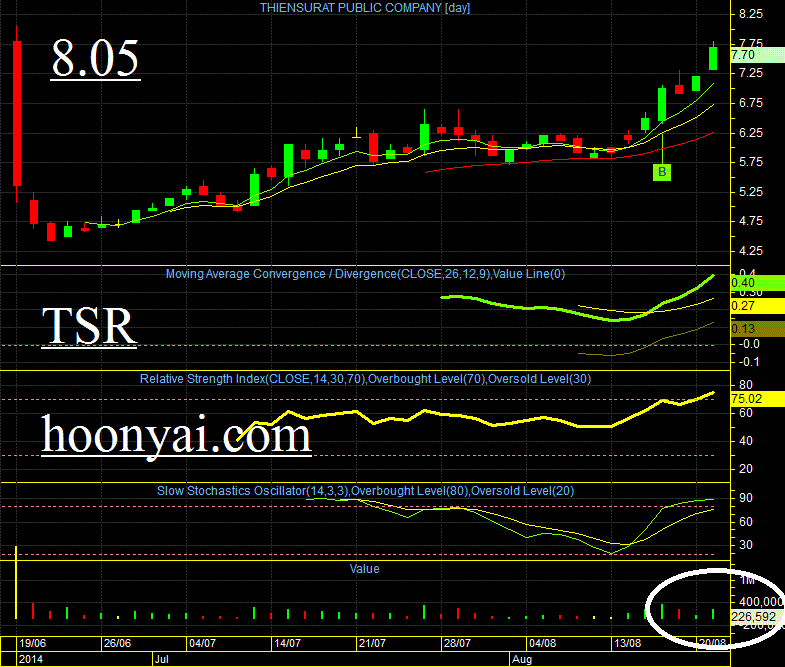
Task: Click the 6.25 price axis label
Action: (x=751, y=133)
